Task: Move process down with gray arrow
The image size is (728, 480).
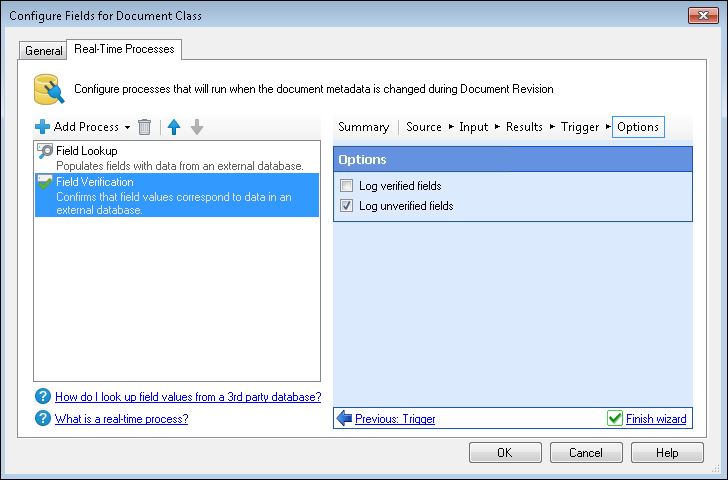Action: click(197, 127)
